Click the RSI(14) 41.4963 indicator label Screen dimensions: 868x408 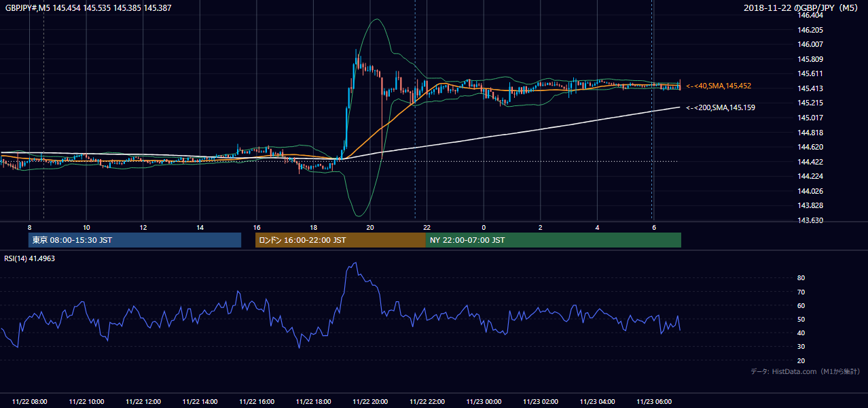[30, 258]
